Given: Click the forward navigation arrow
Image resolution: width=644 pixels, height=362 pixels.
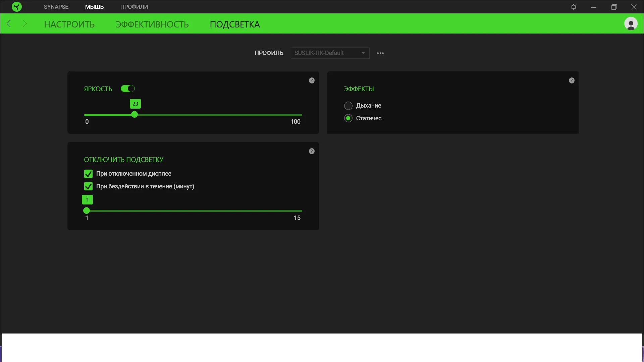Looking at the screenshot, I should coord(24,23).
